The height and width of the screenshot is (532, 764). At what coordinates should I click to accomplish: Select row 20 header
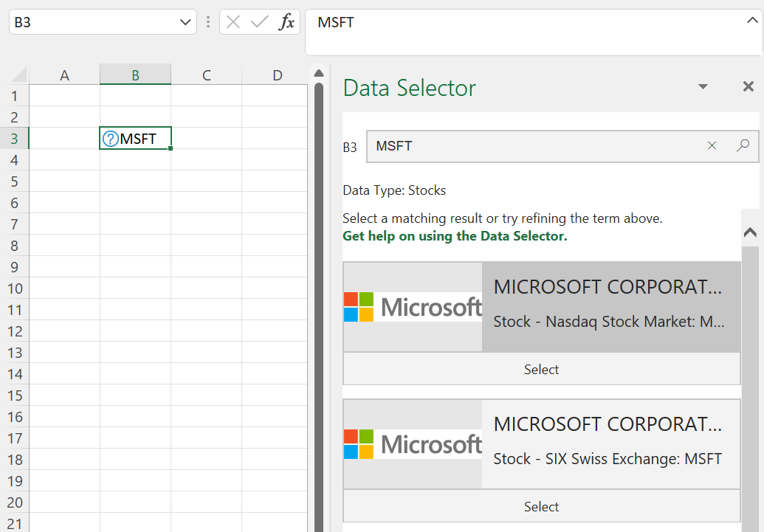pyautogui.click(x=15, y=502)
